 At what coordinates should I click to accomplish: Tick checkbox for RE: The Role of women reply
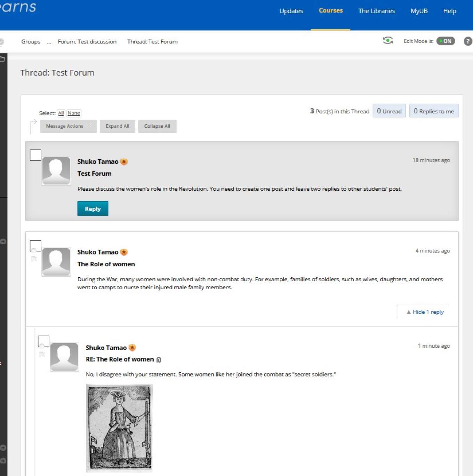point(43,341)
